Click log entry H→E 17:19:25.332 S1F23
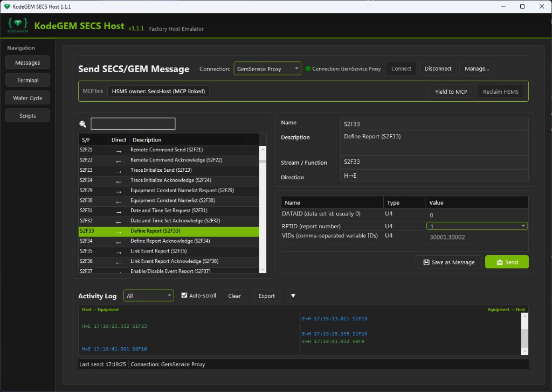Screen dimensions: 552x392 tap(114, 326)
